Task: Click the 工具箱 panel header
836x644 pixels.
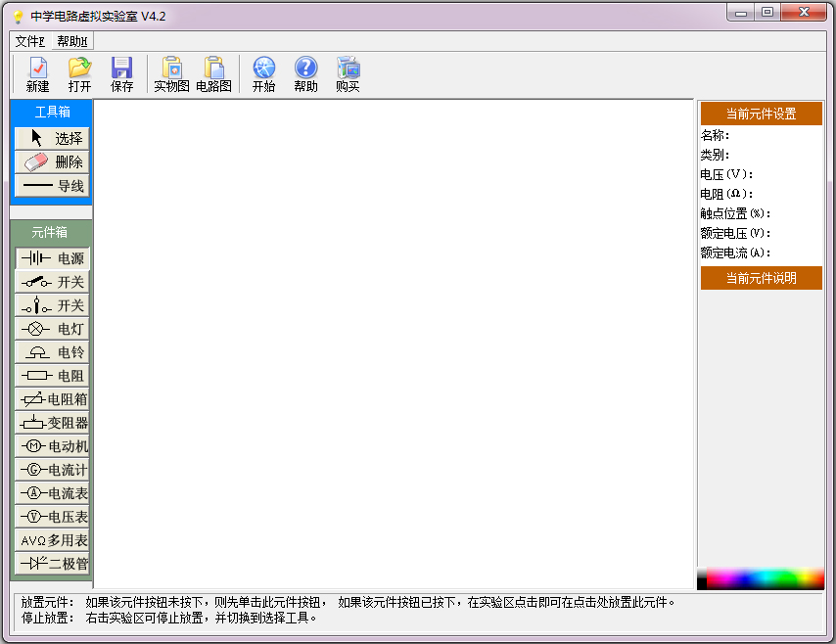Action: point(52,112)
